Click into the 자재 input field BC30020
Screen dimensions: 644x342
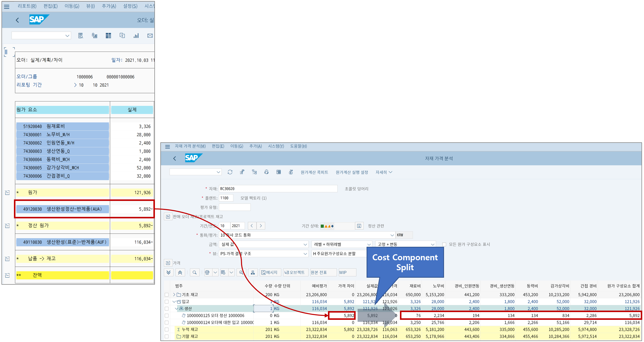(x=277, y=189)
